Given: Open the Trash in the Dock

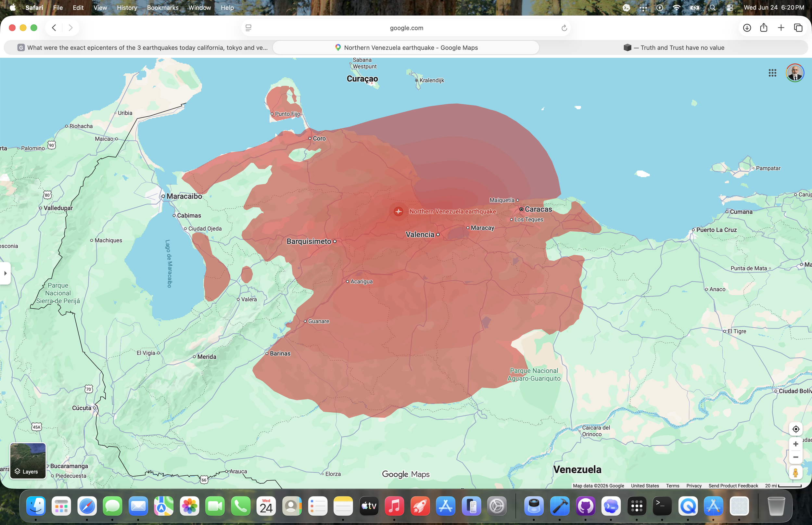Looking at the screenshot, I should 776,506.
